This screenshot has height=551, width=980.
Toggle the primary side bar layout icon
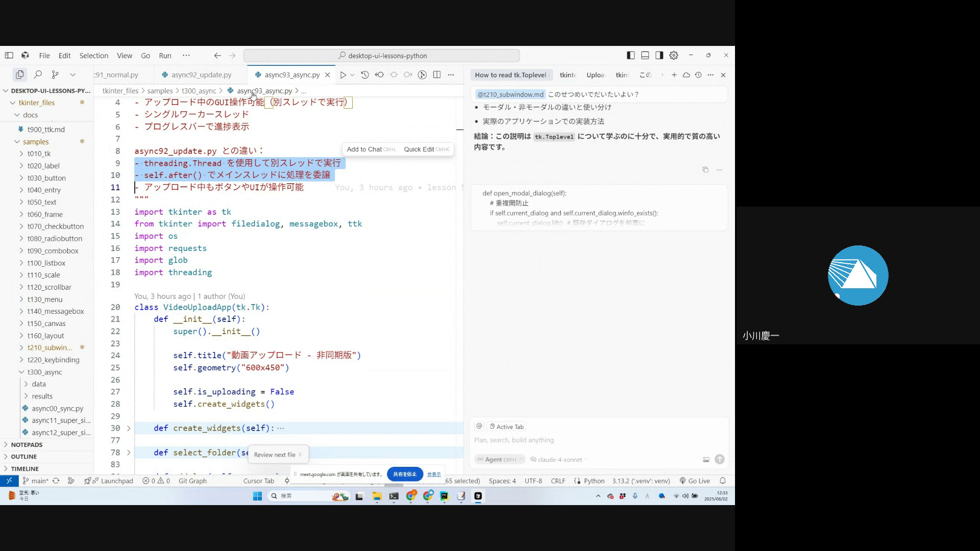631,55
